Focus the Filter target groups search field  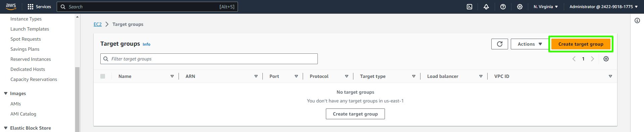(209, 59)
